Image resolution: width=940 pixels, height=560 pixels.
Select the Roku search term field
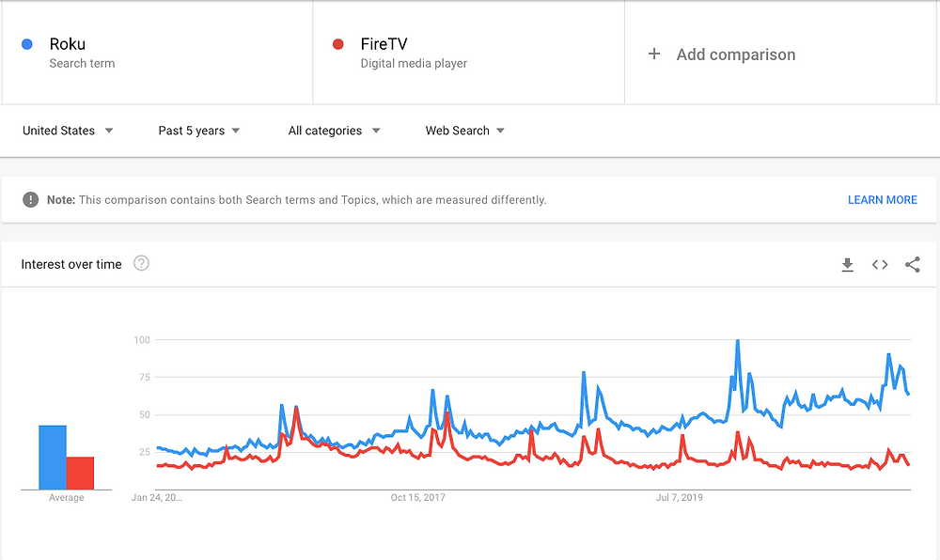click(x=157, y=53)
